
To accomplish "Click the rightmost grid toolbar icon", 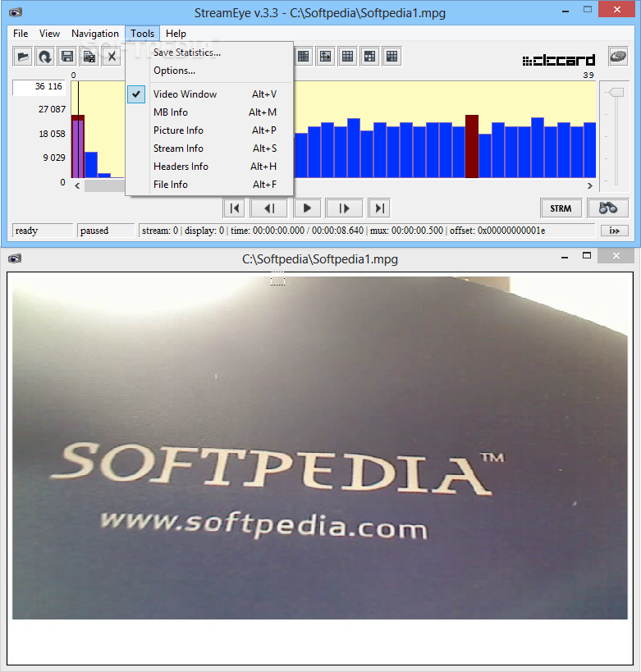I will coord(391,57).
